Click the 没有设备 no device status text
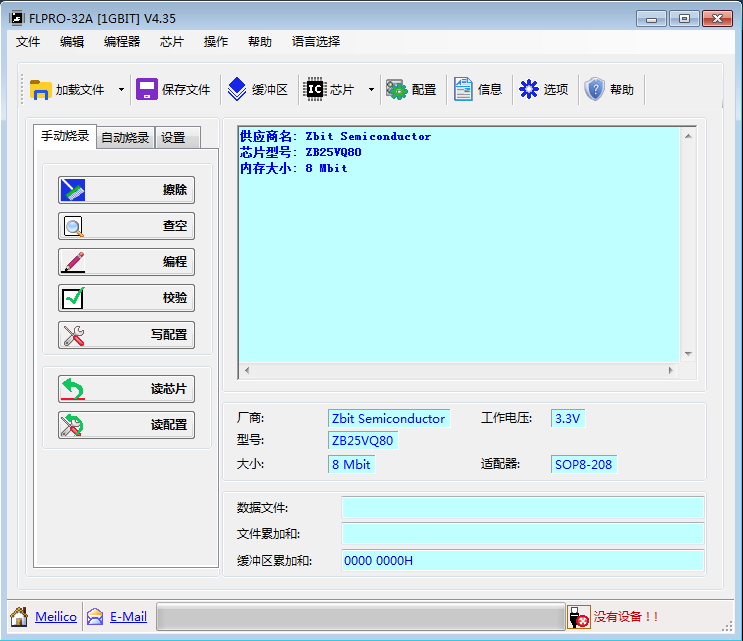743x641 pixels. [x=626, y=617]
